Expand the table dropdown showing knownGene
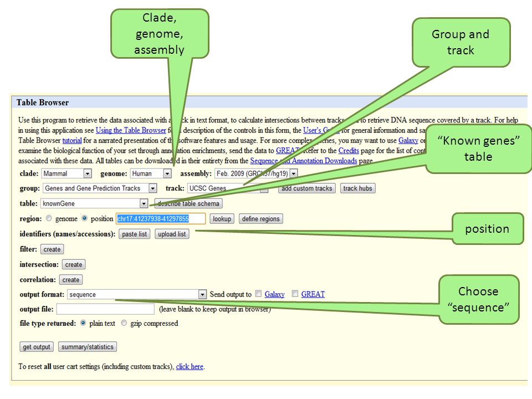 click(94, 203)
